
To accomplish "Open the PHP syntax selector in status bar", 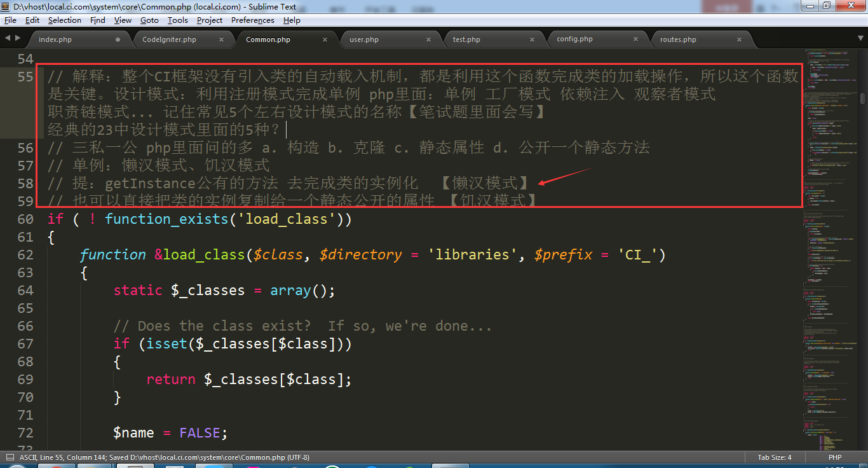I will click(x=834, y=457).
